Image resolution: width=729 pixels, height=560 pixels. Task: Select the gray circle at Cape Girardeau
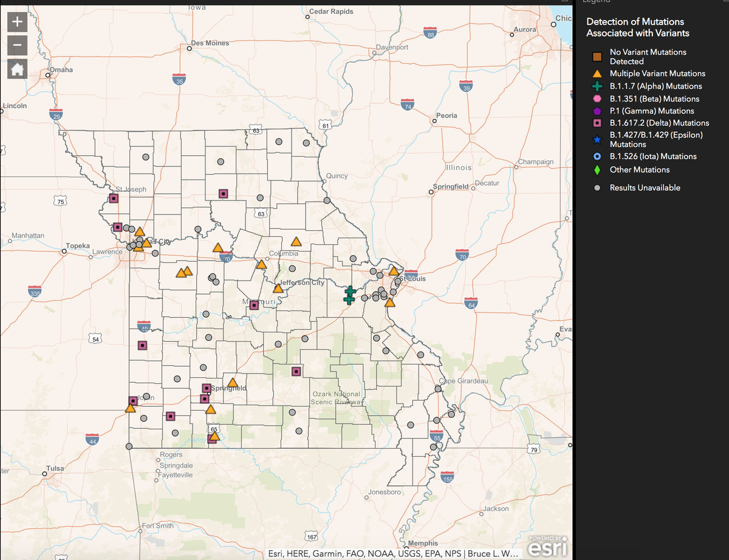440,389
